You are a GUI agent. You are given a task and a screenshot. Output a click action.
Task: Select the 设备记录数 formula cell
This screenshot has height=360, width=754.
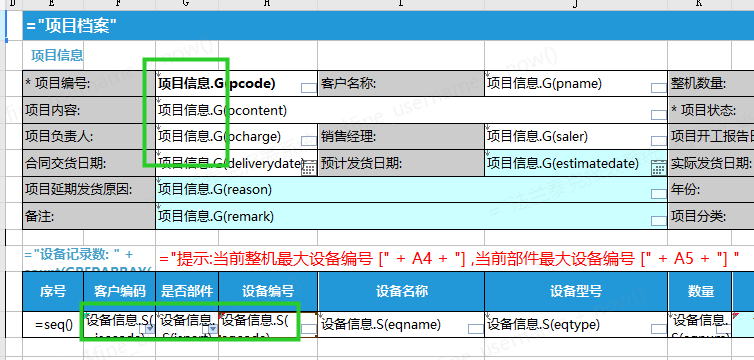click(89, 259)
